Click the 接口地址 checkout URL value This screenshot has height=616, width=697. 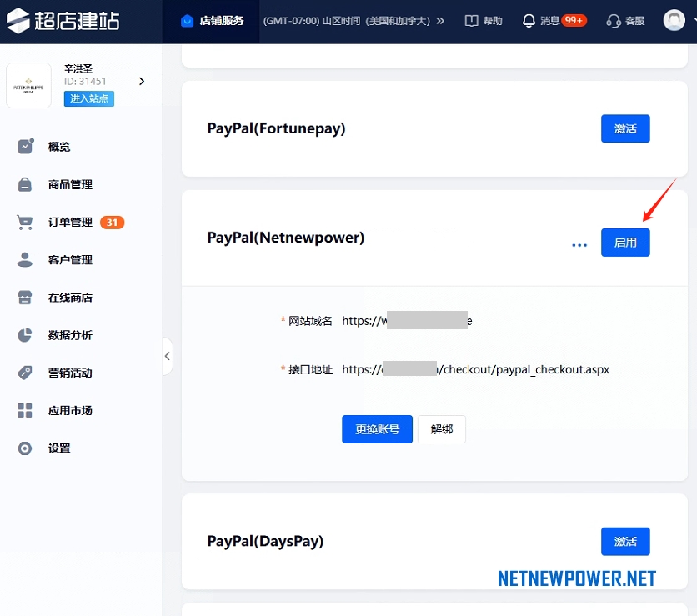475,369
